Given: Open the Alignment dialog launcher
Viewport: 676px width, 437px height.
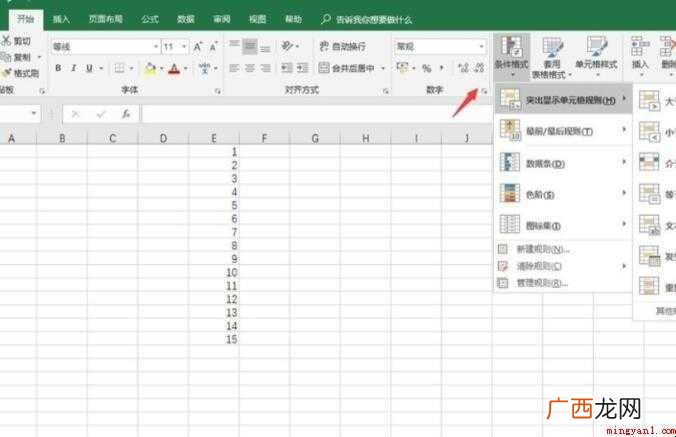Looking at the screenshot, I should tap(385, 91).
